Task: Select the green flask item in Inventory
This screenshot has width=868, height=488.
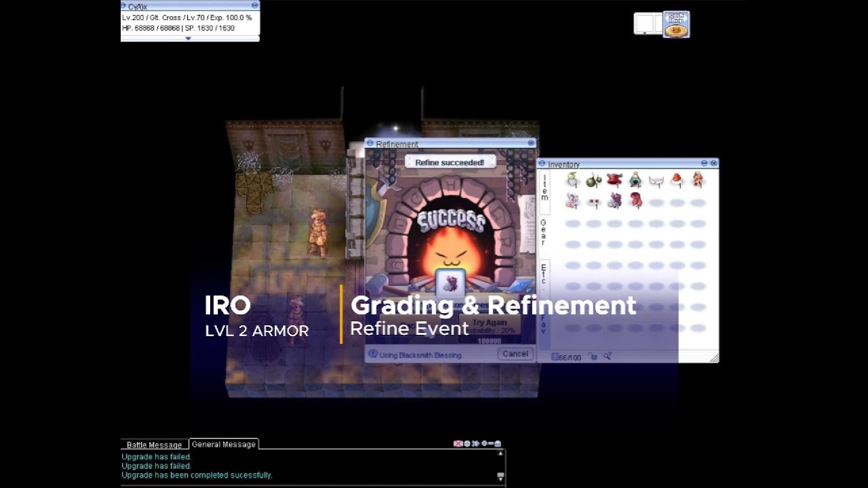Action: point(573,180)
